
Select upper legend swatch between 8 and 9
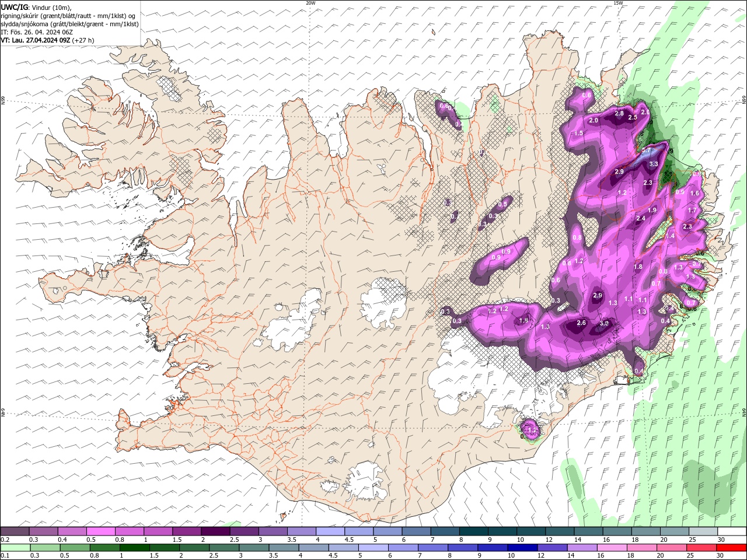click(x=473, y=531)
